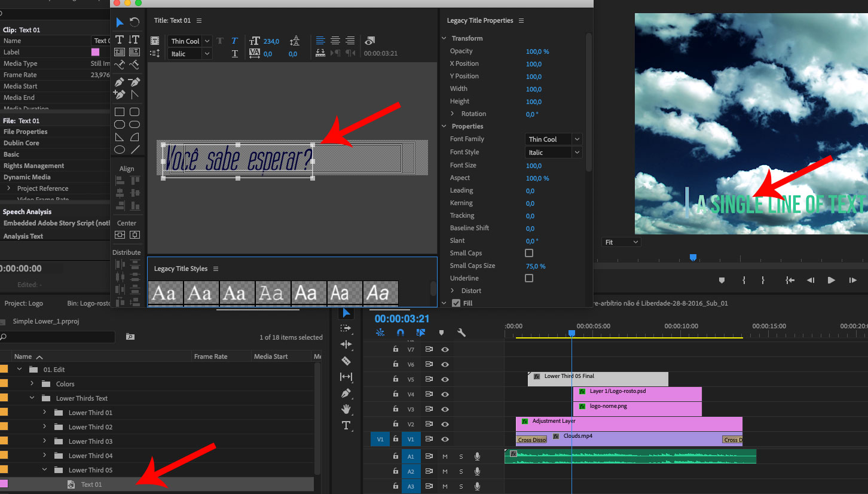Add a marker from the timeline header
The width and height of the screenshot is (868, 494).
pos(441,333)
